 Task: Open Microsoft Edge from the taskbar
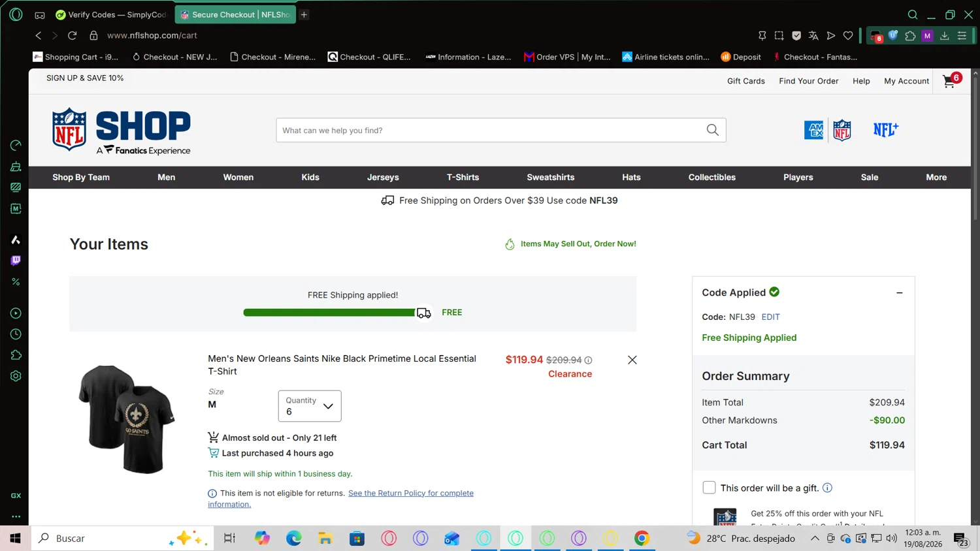pyautogui.click(x=294, y=539)
